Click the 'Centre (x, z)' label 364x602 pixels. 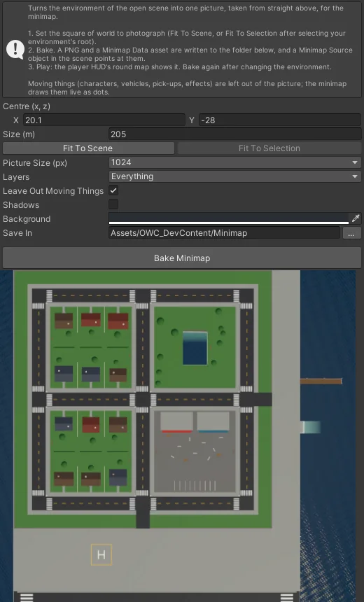pos(27,106)
